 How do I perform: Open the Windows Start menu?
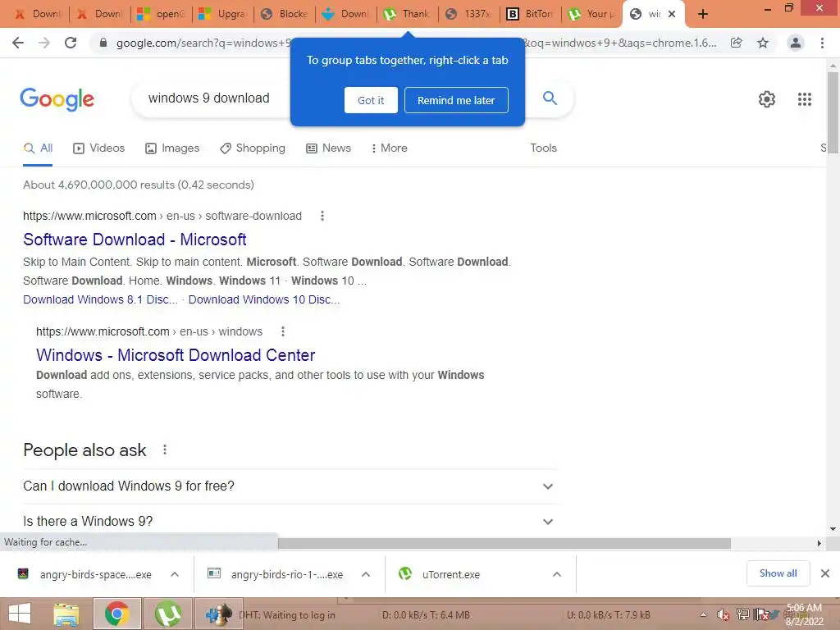point(20,614)
